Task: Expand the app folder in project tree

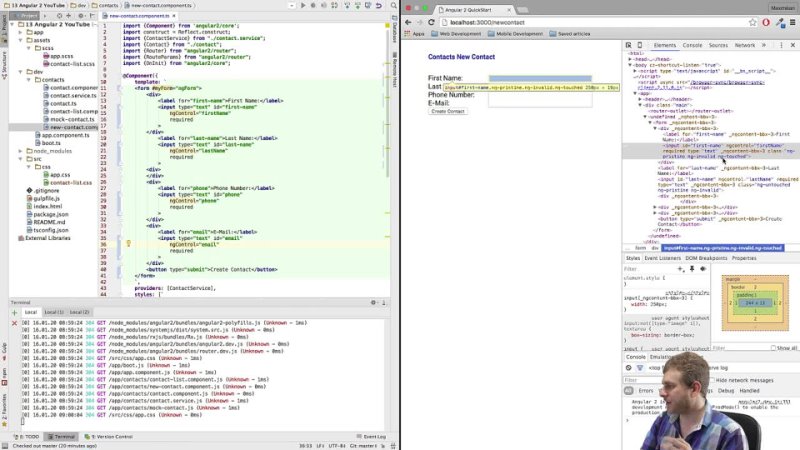Action: [21, 32]
